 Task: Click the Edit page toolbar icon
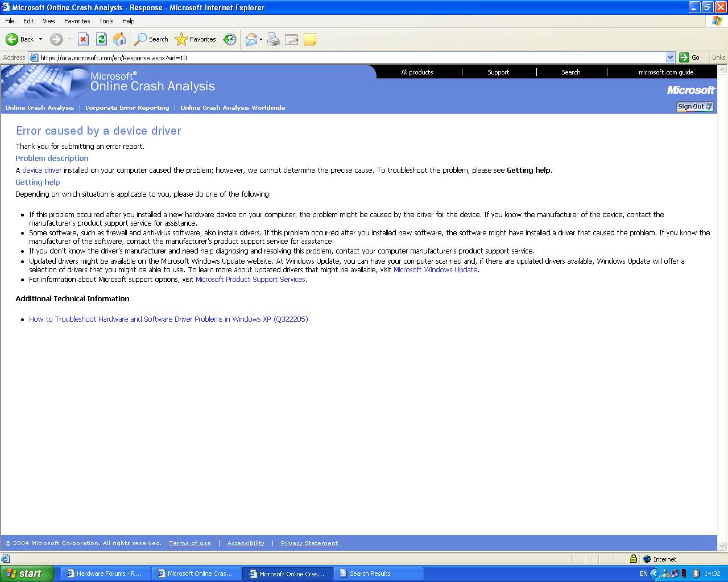(x=292, y=39)
